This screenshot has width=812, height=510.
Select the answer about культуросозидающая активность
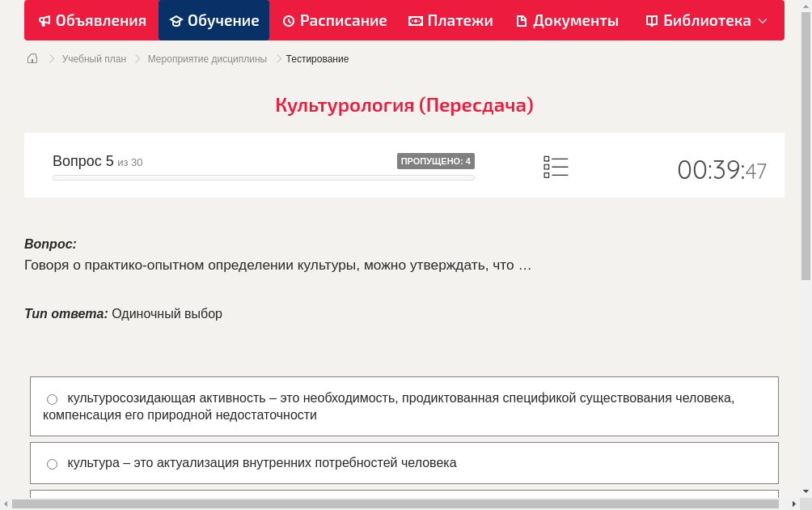coord(52,398)
